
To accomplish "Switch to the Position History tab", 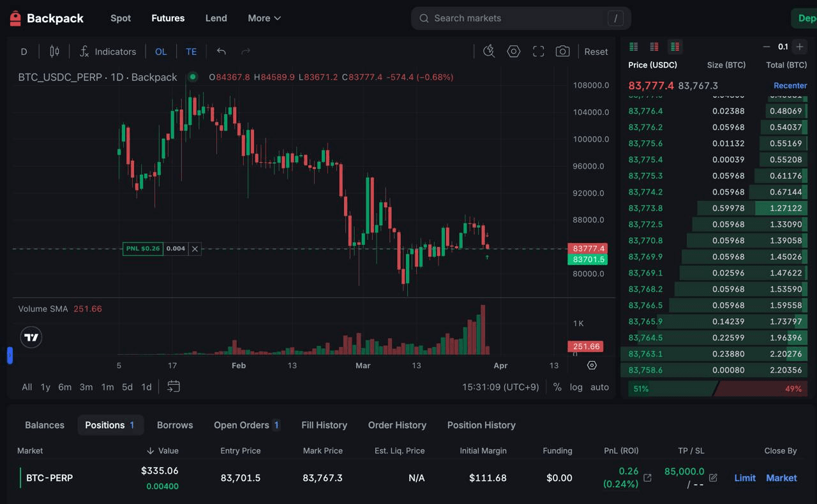I will (x=481, y=425).
